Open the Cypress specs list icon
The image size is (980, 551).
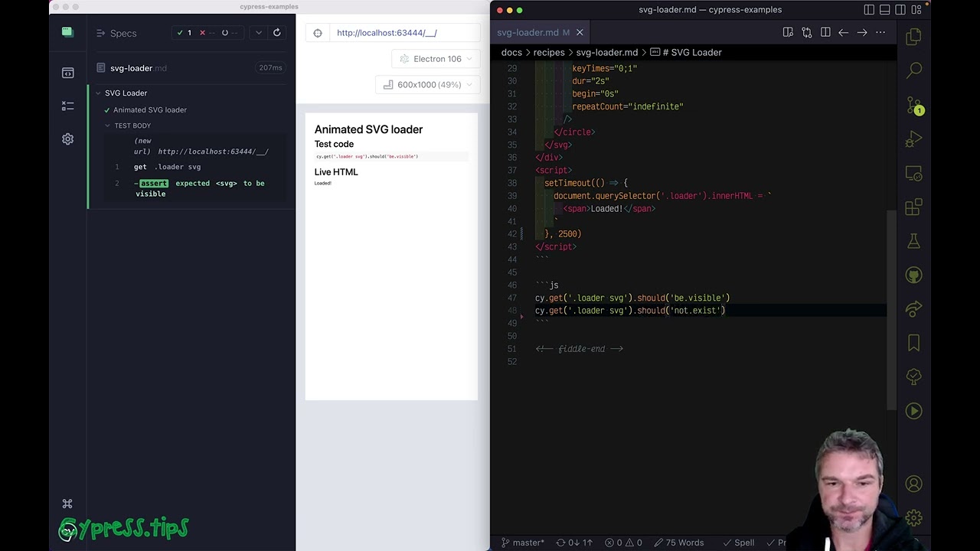coord(68,73)
